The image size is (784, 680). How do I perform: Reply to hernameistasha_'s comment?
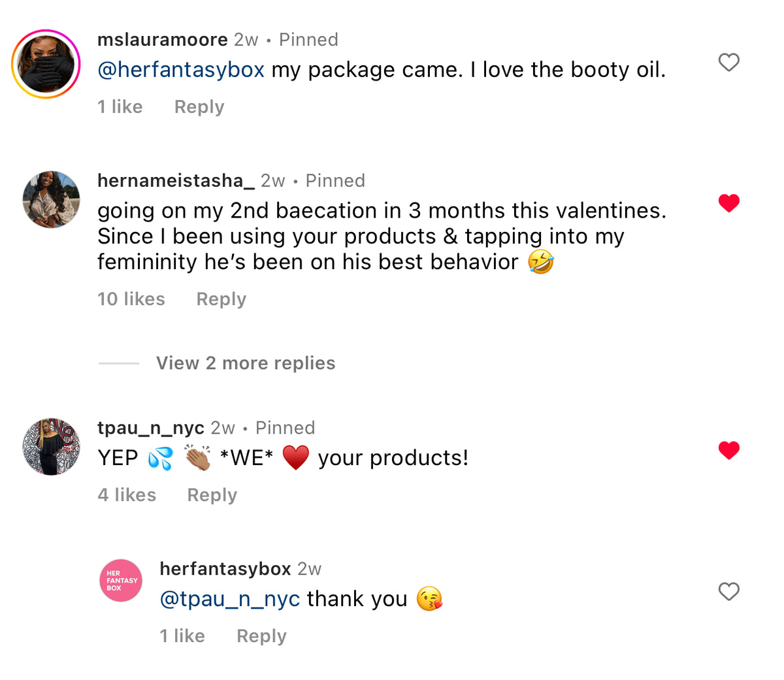pyautogui.click(x=221, y=299)
